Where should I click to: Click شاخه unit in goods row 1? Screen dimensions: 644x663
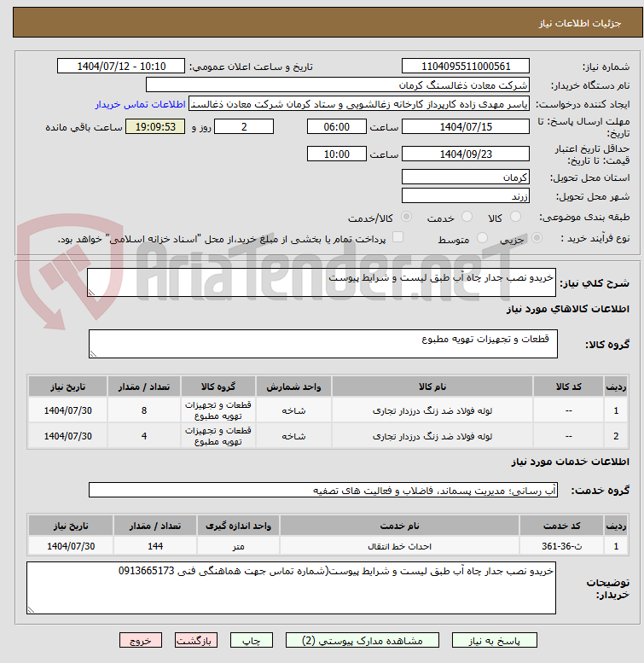point(293,410)
